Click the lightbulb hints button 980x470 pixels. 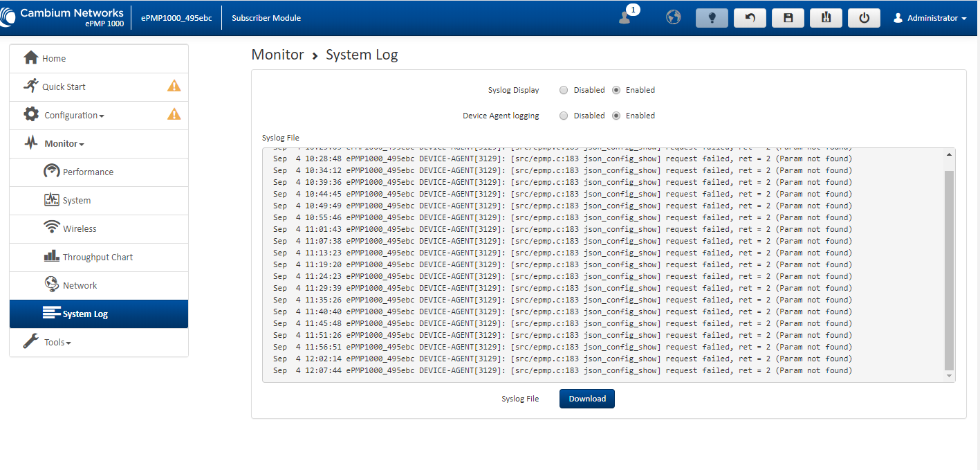point(712,18)
